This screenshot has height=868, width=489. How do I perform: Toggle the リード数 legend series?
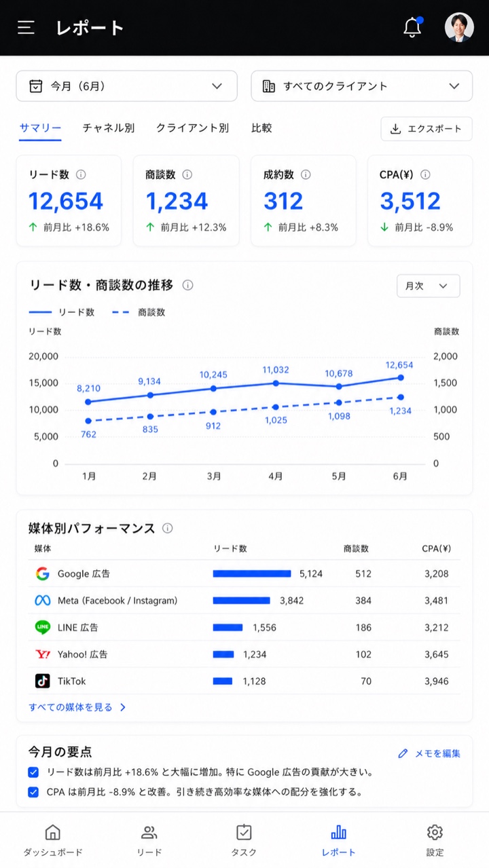click(x=62, y=312)
